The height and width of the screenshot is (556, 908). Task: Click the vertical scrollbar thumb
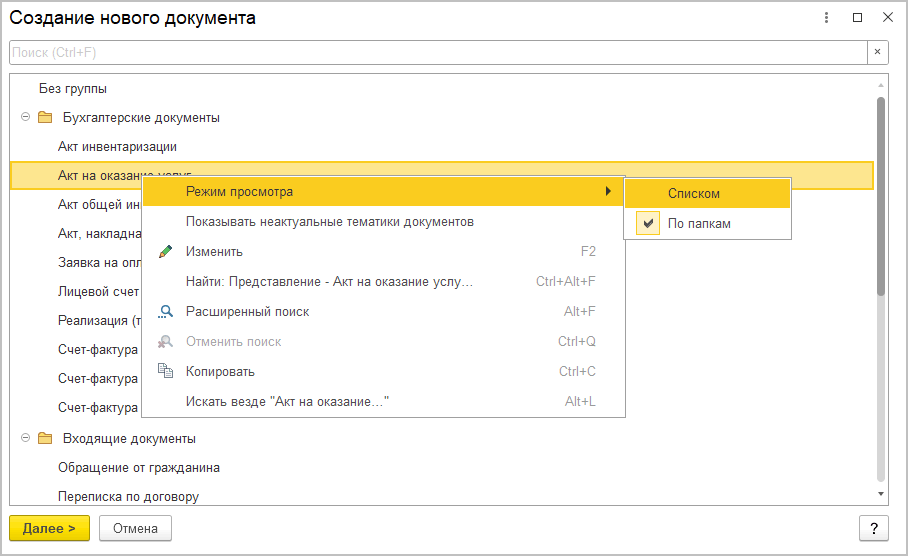880,195
